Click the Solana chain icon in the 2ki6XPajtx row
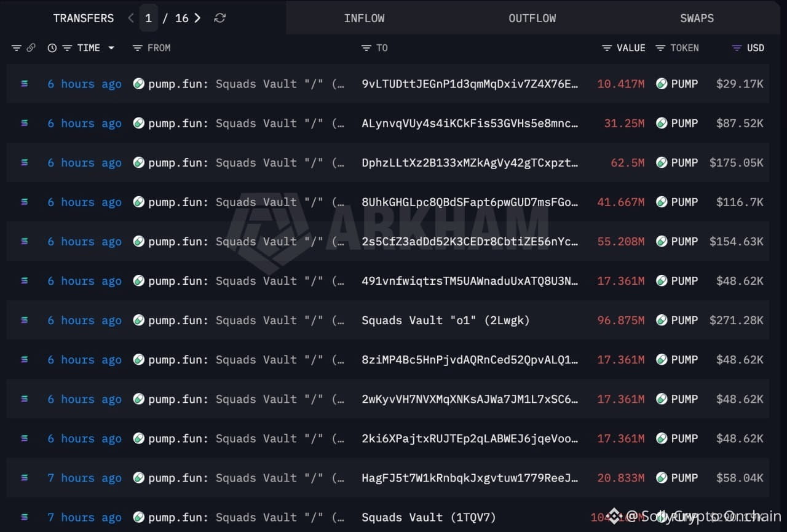Viewport: 787px width, 532px height. coord(25,439)
